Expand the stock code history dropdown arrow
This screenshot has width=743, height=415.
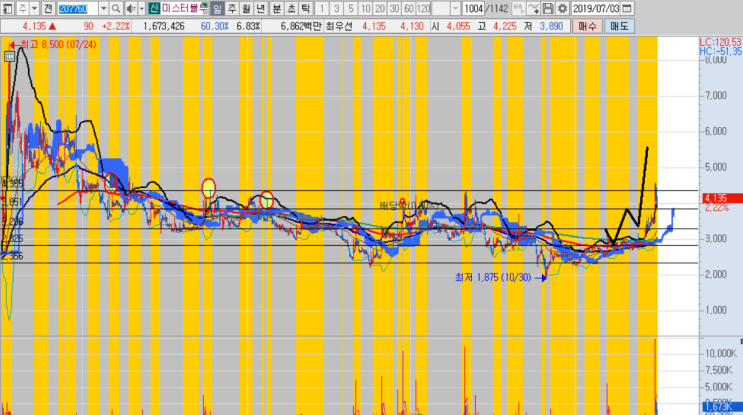click(103, 8)
